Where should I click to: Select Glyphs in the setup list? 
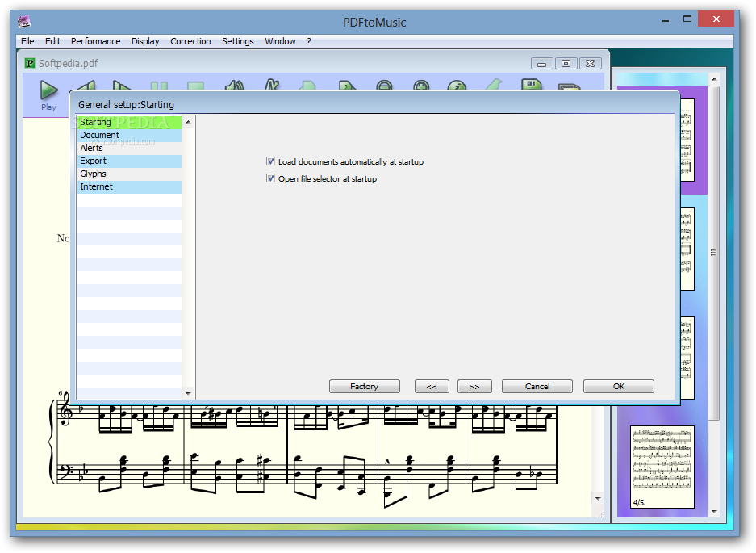click(129, 174)
